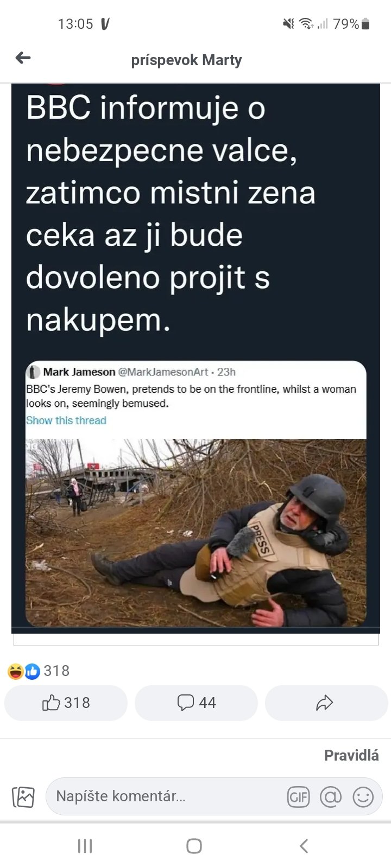
Task: Share the post with arrow button
Action: [326, 703]
